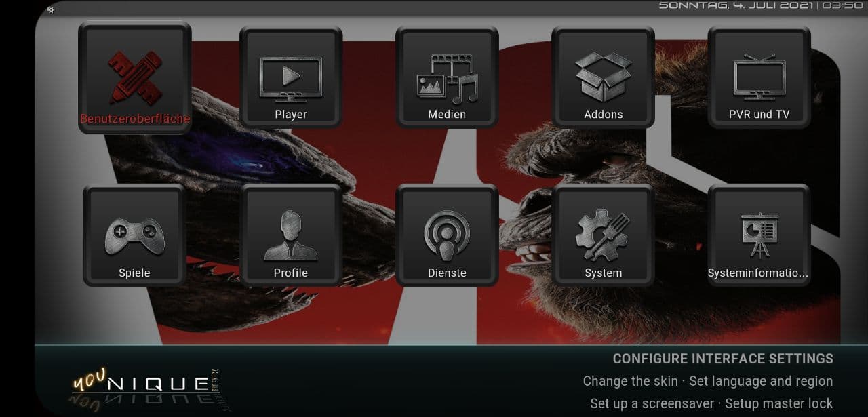
Task: Open Addons via the open box icon
Action: 603,77
